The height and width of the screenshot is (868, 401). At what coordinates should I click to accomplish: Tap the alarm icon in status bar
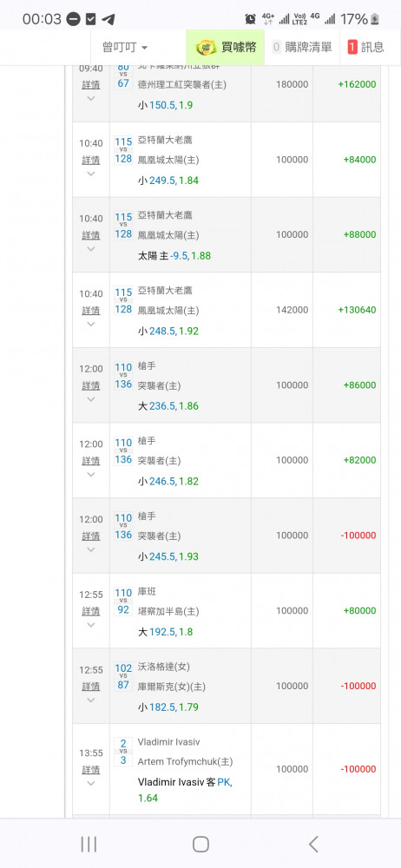(250, 19)
